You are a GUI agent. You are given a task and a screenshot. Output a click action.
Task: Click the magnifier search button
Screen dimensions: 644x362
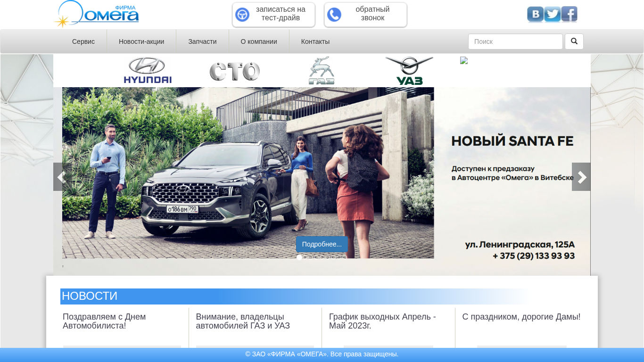574,41
